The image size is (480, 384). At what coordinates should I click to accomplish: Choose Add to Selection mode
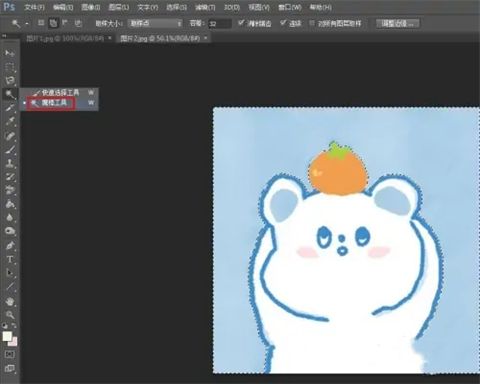[53, 23]
